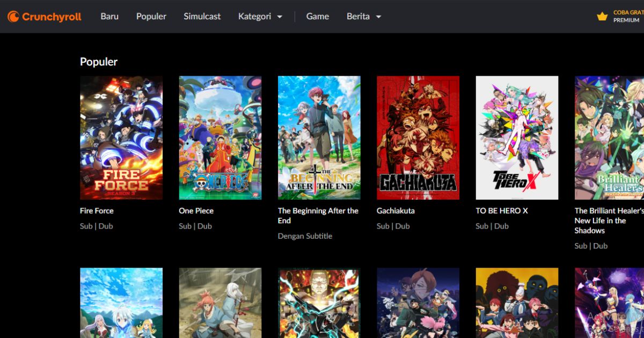
Task: Open the One Piece series link
Action: pos(196,210)
